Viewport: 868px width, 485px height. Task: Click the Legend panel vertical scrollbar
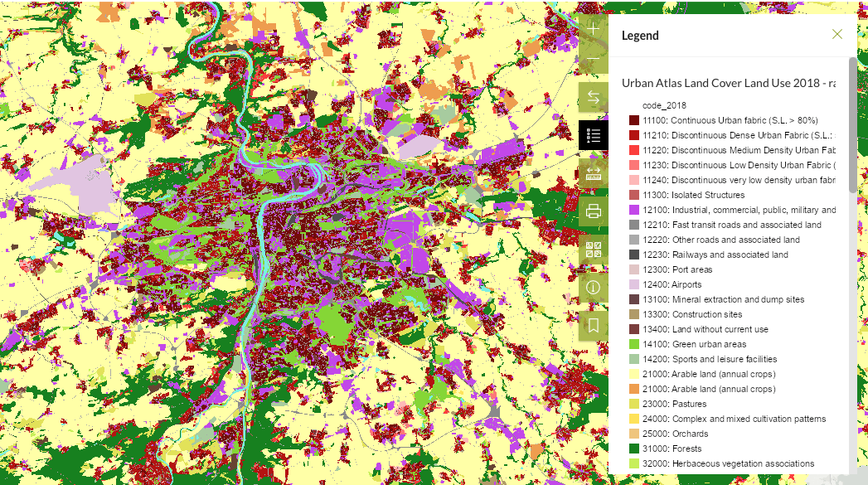tap(852, 124)
